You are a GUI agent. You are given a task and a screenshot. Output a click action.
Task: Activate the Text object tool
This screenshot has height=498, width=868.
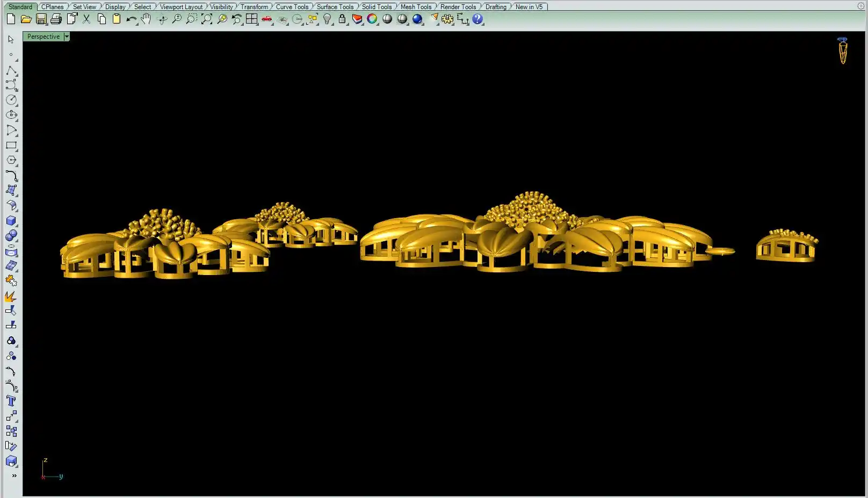[x=11, y=401]
